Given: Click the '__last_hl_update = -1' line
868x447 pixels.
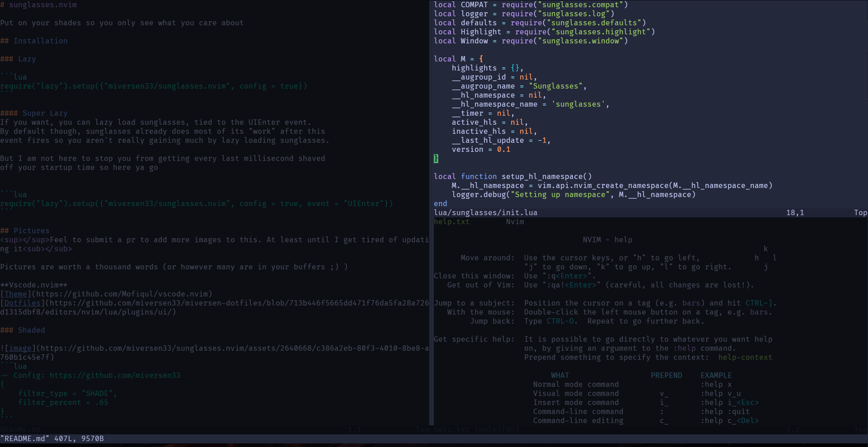Looking at the screenshot, I should [502, 140].
